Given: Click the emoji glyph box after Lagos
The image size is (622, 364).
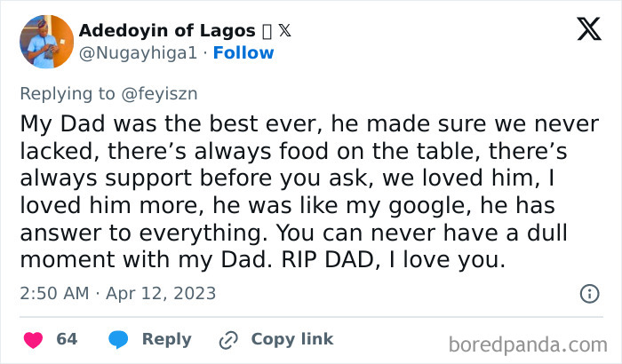Looking at the screenshot, I should coord(266,30).
